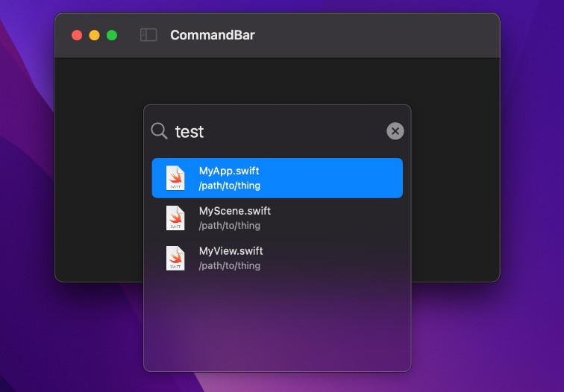Click the Swift file icon for MyApp.swift
564x392 pixels.
tap(175, 178)
